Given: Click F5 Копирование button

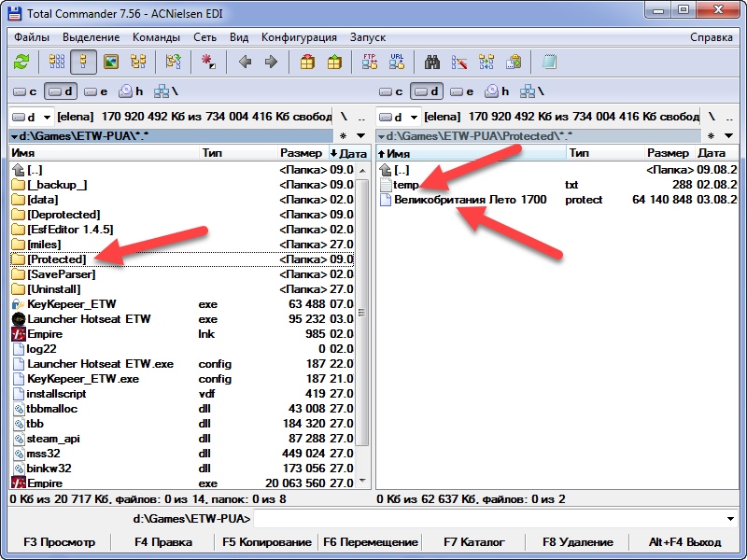Looking at the screenshot, I should (267, 542).
